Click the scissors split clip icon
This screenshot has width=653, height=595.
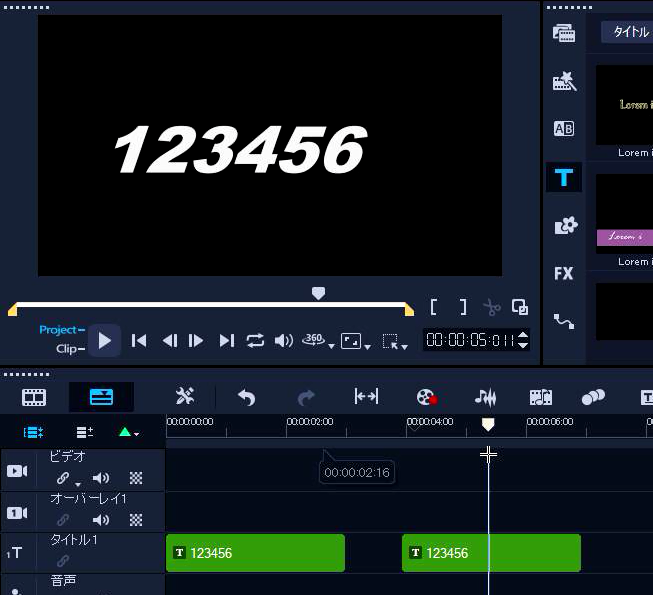492,308
